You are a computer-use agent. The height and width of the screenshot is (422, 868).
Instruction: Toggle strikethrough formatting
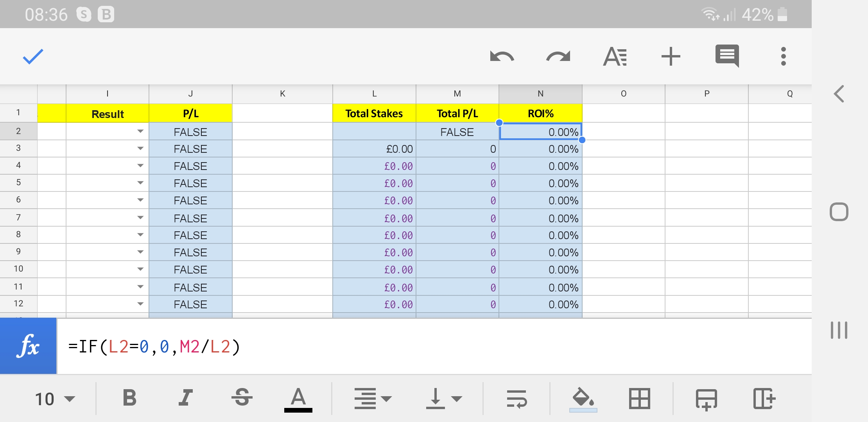tap(242, 398)
